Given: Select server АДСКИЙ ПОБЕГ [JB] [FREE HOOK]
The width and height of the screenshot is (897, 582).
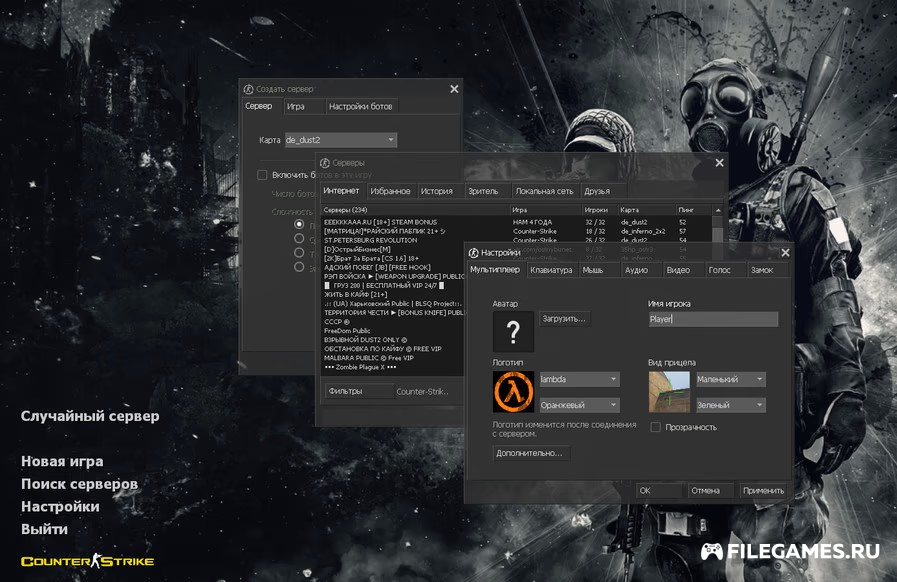Looking at the screenshot, I should [393, 267].
